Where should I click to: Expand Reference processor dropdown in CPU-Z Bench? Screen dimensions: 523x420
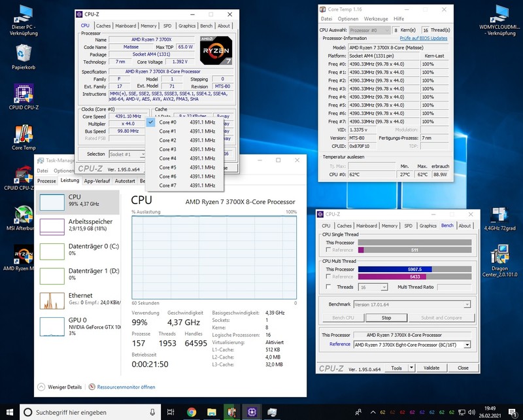click(x=467, y=345)
